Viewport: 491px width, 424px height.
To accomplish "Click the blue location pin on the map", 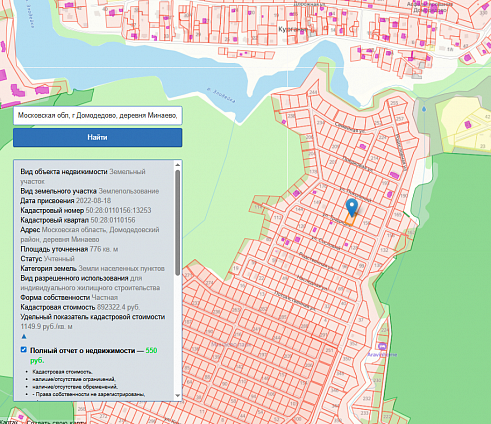I will coord(352,207).
